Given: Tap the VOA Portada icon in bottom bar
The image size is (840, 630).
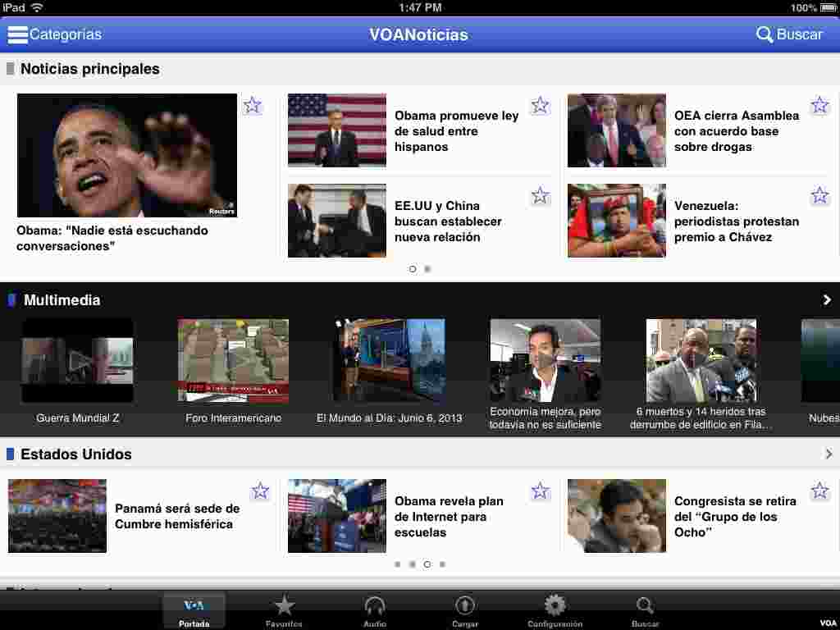Looking at the screenshot, I should point(194,605).
